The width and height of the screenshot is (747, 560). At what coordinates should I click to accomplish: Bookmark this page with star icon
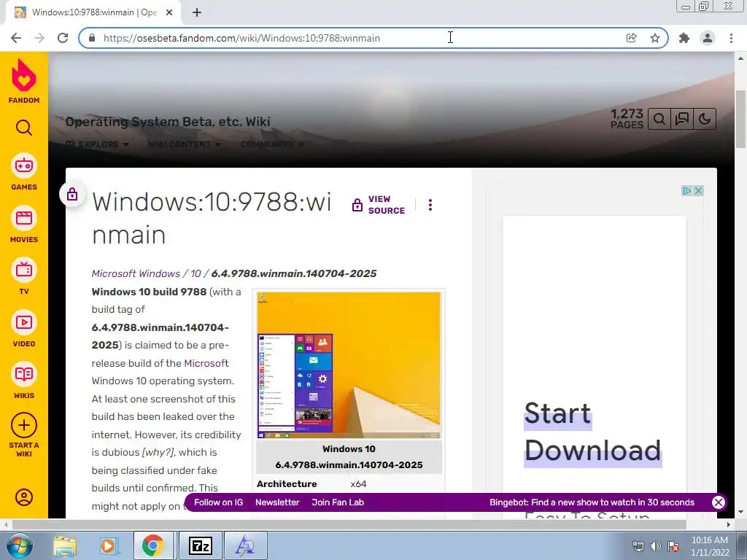pyautogui.click(x=655, y=38)
